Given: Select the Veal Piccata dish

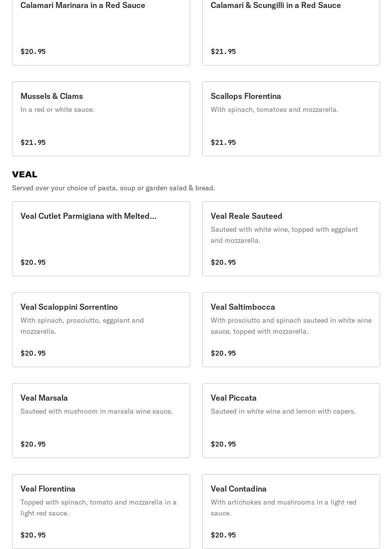Looking at the screenshot, I should (291, 421).
